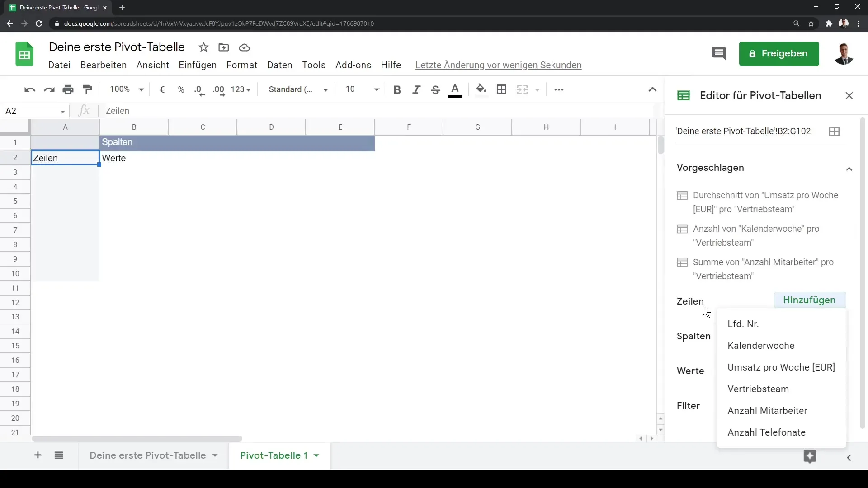This screenshot has height=488, width=868.
Task: Open the Einfügen menu
Action: point(198,65)
